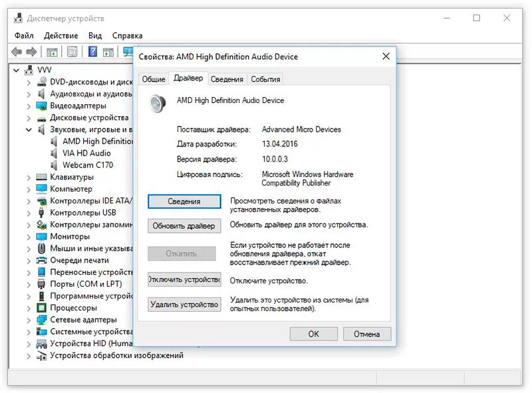The height and width of the screenshot is (393, 532).
Task: Expand the Контроллеры USB category
Action: (29, 213)
